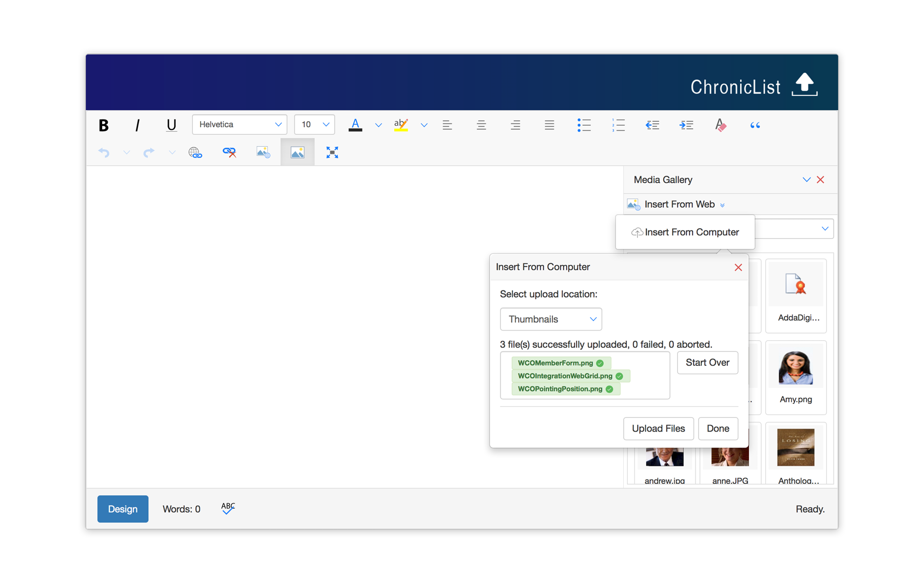Run the spell check icon
924x585 pixels.
point(228,509)
